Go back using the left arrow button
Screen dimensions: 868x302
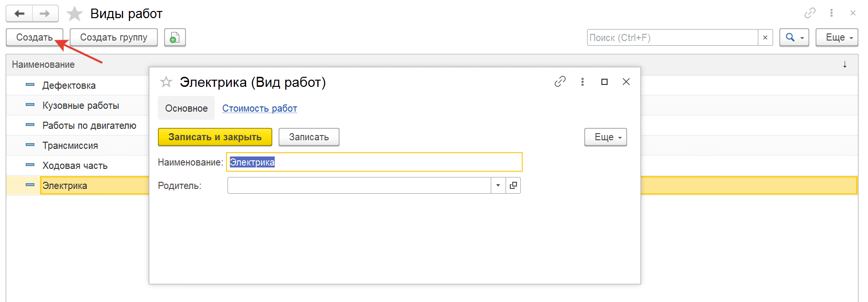click(19, 14)
